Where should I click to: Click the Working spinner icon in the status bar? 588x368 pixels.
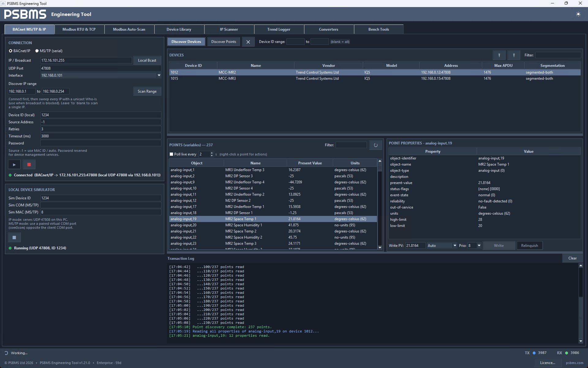click(x=6, y=353)
